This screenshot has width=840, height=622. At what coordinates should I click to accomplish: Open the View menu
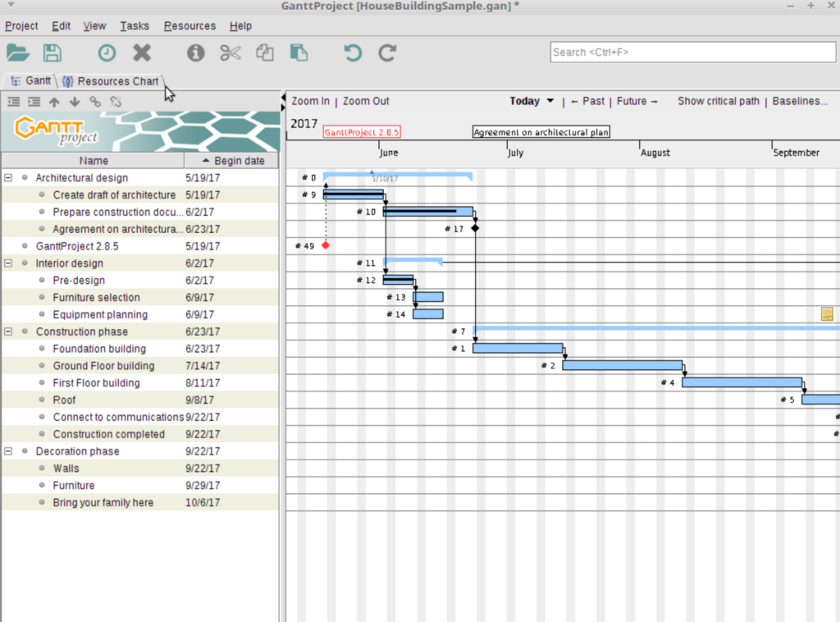[x=94, y=25]
